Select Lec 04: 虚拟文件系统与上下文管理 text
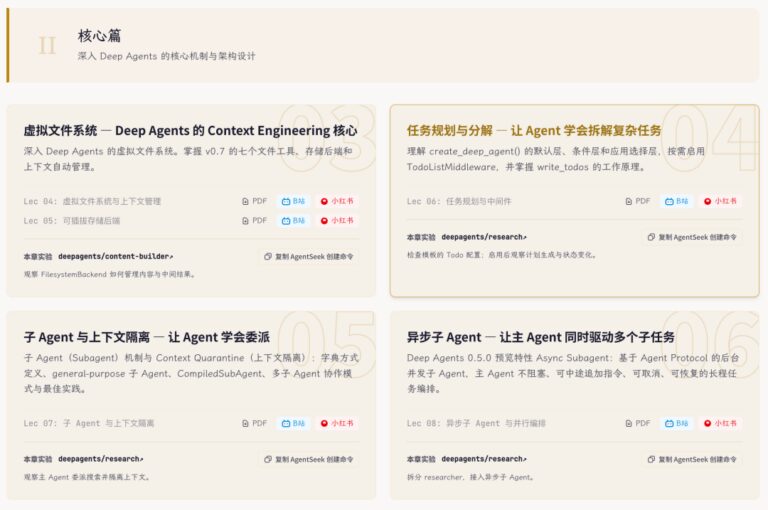Viewport: 768px width, 510px height. click(x=92, y=201)
